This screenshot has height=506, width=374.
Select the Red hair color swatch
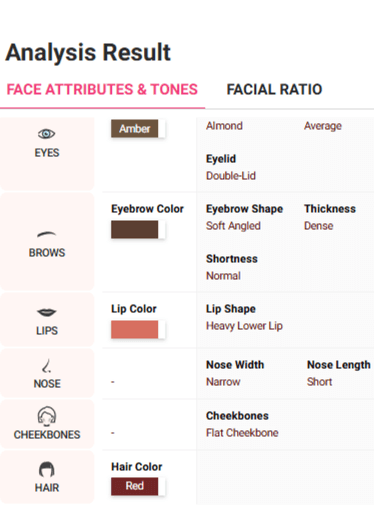135,486
